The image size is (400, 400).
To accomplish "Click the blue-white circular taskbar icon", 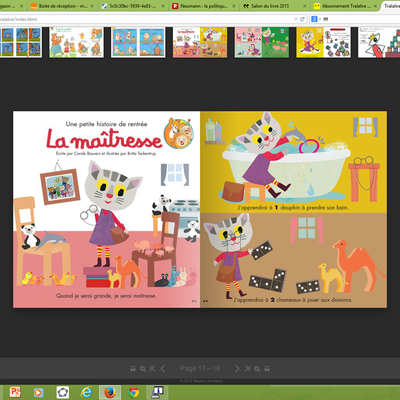I will 63,392.
